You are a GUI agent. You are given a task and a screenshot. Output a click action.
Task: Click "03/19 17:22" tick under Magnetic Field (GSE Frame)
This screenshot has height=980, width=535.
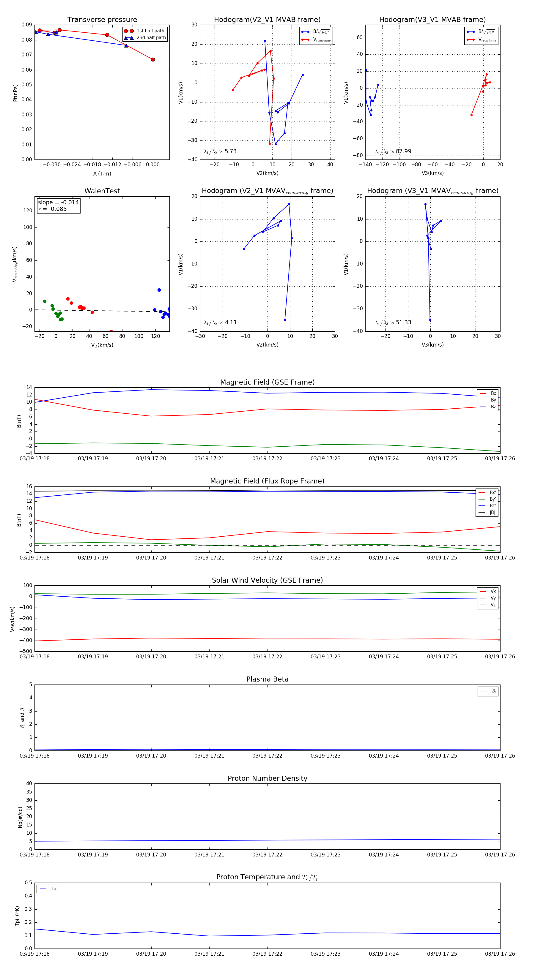(267, 459)
